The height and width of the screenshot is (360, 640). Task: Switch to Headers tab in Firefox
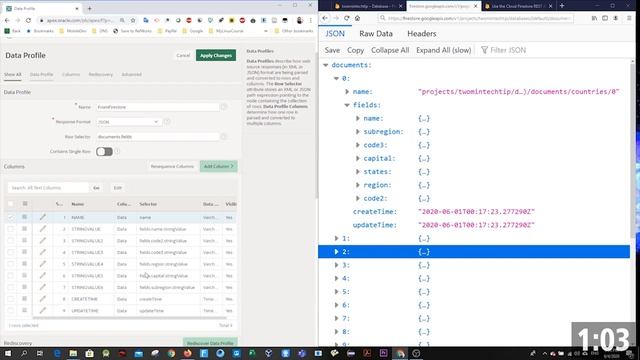pos(422,34)
